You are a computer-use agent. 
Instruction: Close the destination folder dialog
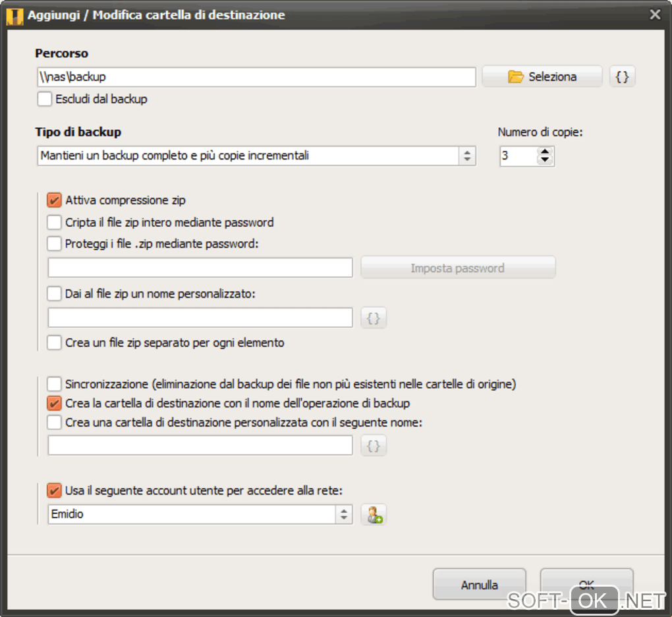tap(655, 15)
